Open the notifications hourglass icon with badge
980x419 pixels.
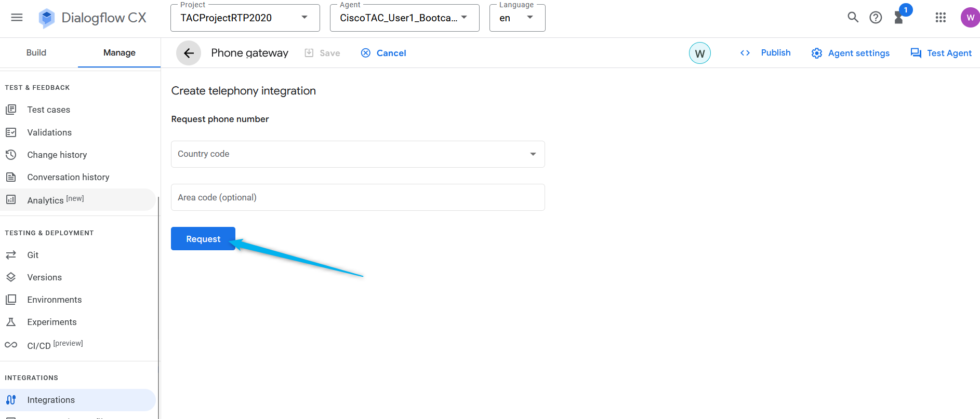point(899,18)
